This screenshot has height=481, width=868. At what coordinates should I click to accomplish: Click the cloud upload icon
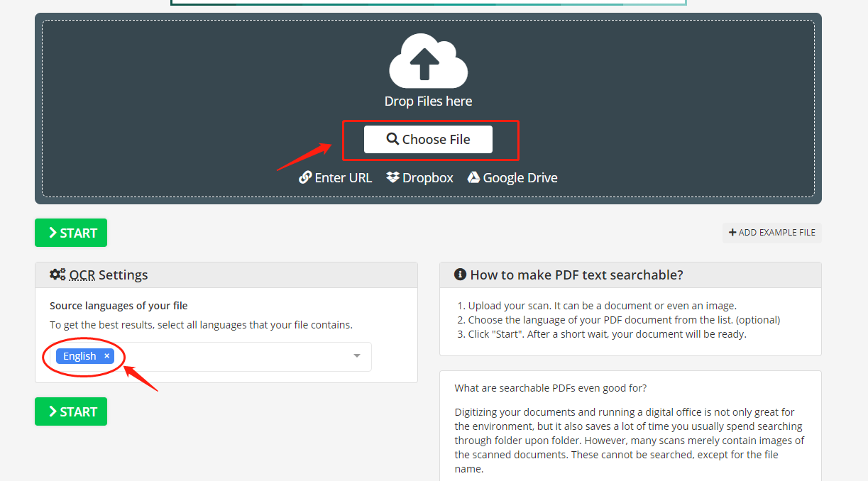[428, 61]
